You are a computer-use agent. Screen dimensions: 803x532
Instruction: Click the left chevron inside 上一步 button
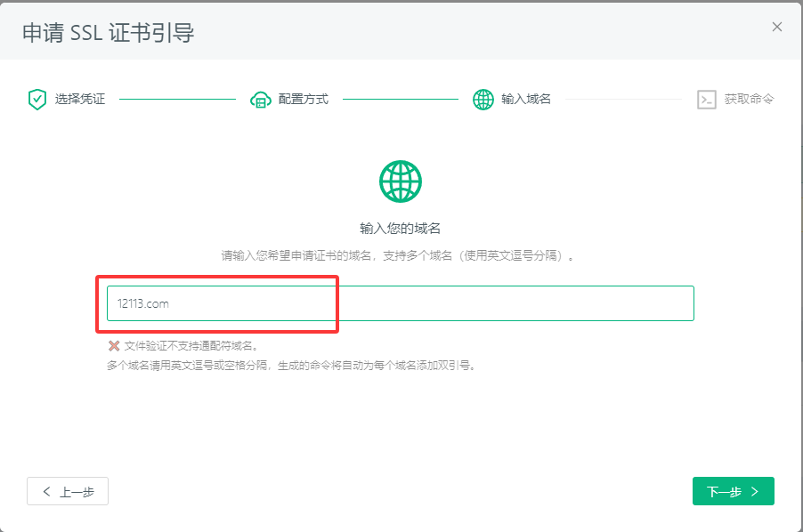point(46,491)
